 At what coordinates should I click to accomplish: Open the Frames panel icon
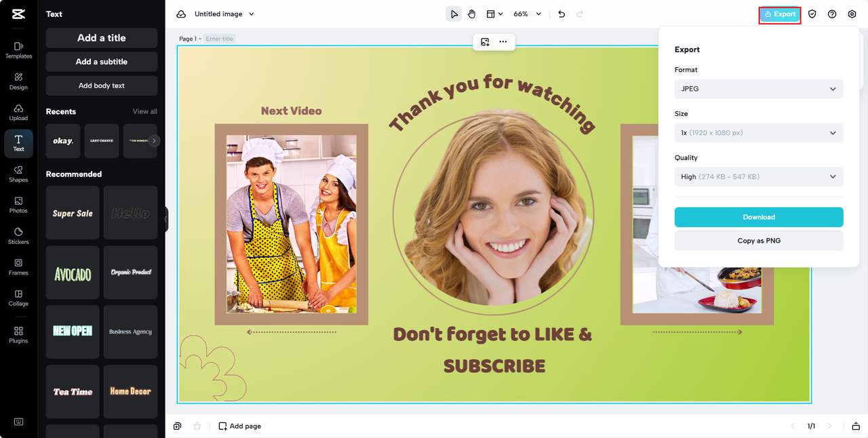18,267
